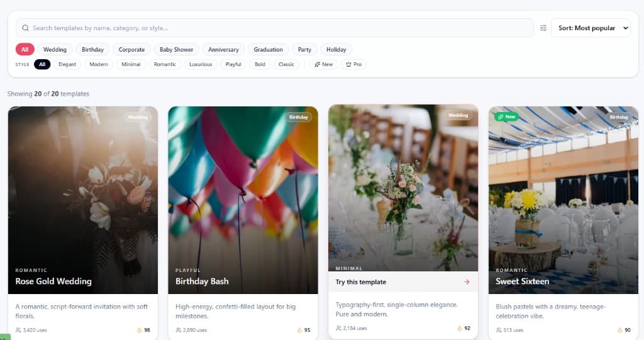The width and height of the screenshot is (644, 340).
Task: Choose the Bold style filter
Action: [260, 64]
